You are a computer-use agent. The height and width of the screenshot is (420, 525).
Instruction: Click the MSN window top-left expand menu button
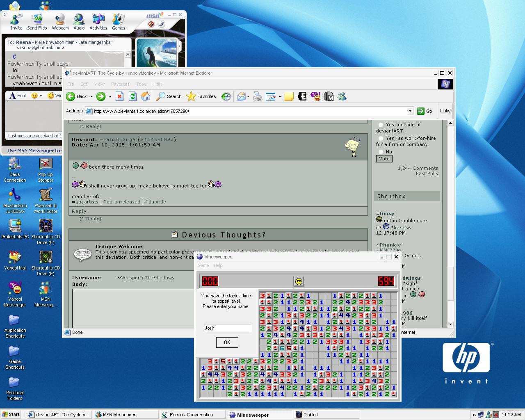click(4, 15)
